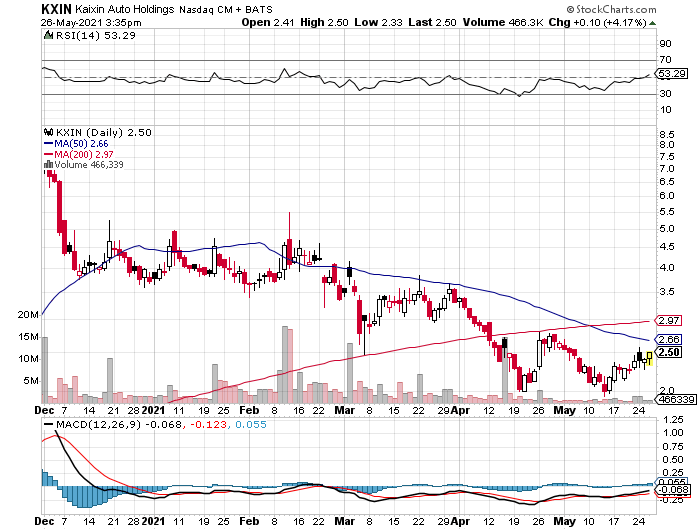
Task: Click the 30 RSI oversold axis label
Action: [666, 93]
